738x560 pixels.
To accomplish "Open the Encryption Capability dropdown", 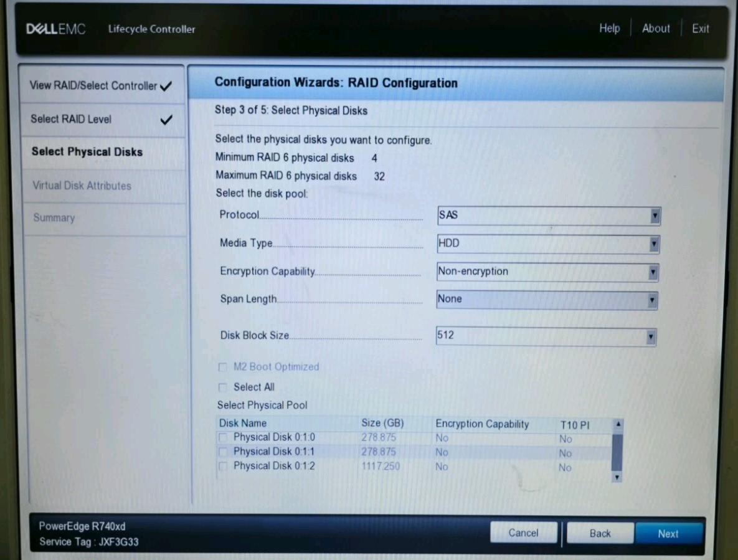I will tap(653, 272).
